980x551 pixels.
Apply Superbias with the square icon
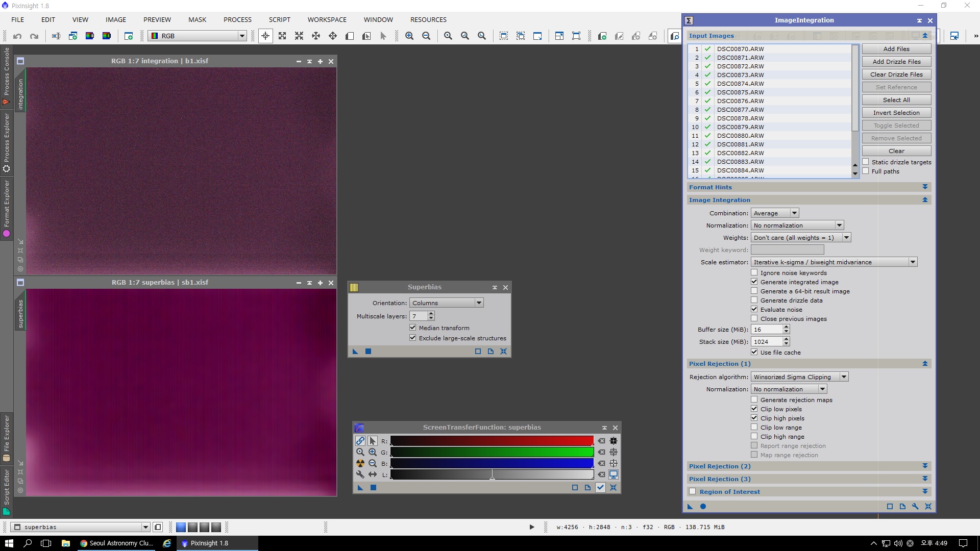click(x=368, y=352)
